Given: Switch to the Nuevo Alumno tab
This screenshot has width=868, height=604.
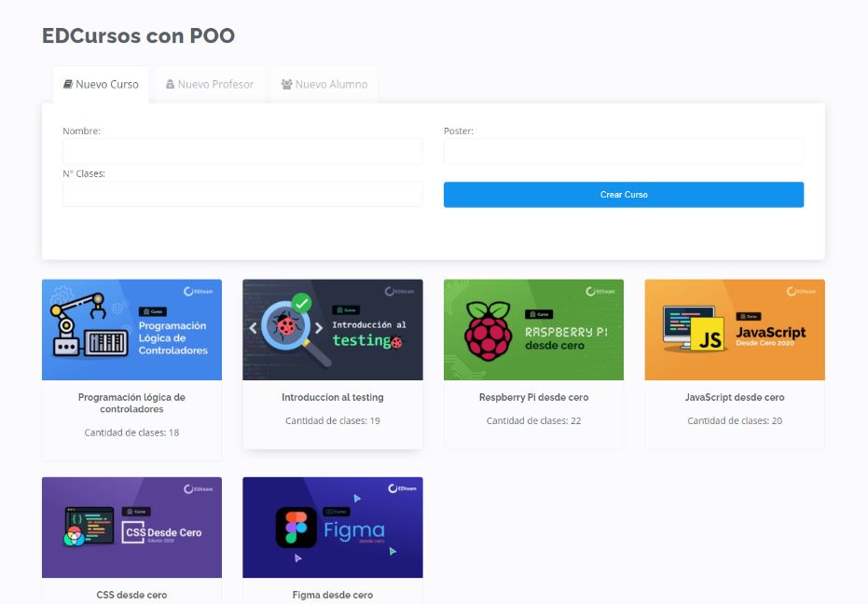Looking at the screenshot, I should (x=324, y=84).
